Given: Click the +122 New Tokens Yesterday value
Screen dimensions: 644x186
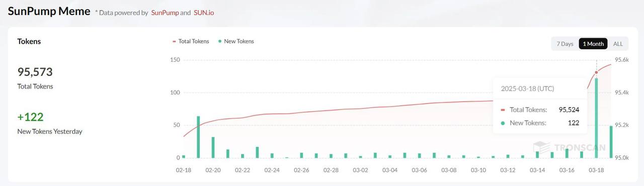Looking at the screenshot, I should 31,117.
